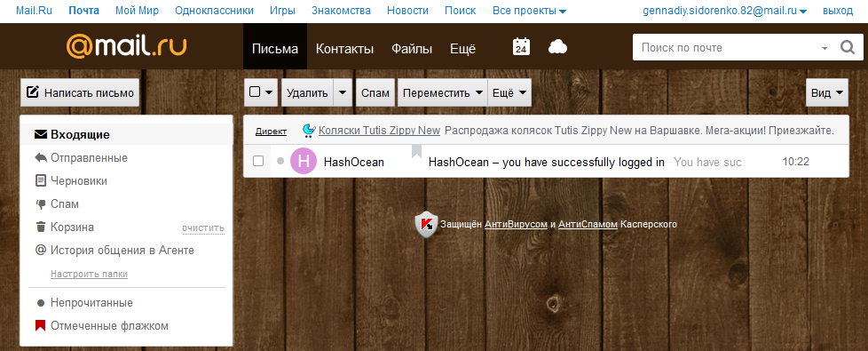Open Игры link

point(282,11)
